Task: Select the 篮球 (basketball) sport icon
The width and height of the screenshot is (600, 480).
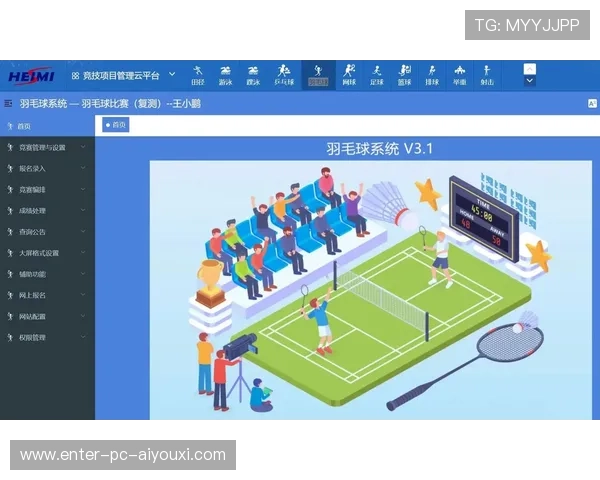Action: [x=404, y=75]
